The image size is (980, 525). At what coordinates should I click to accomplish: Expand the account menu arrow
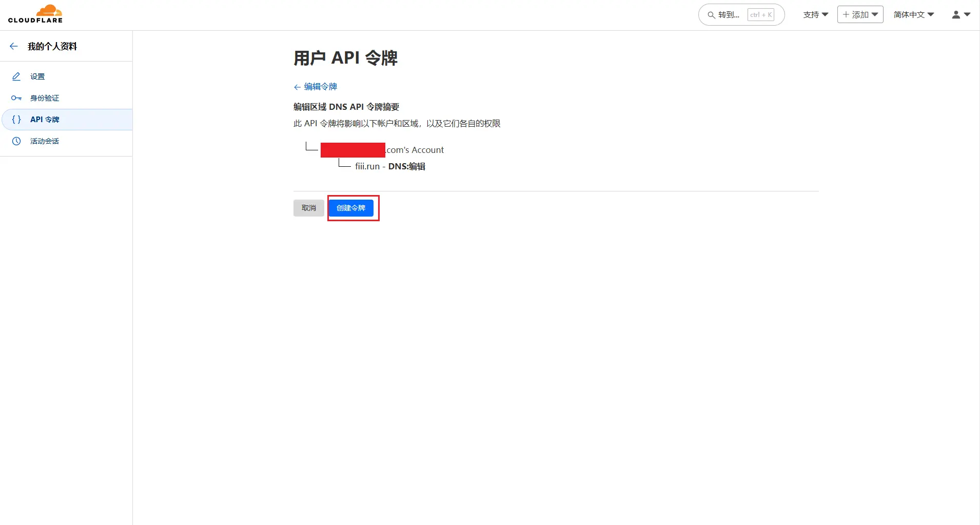pyautogui.click(x=967, y=15)
